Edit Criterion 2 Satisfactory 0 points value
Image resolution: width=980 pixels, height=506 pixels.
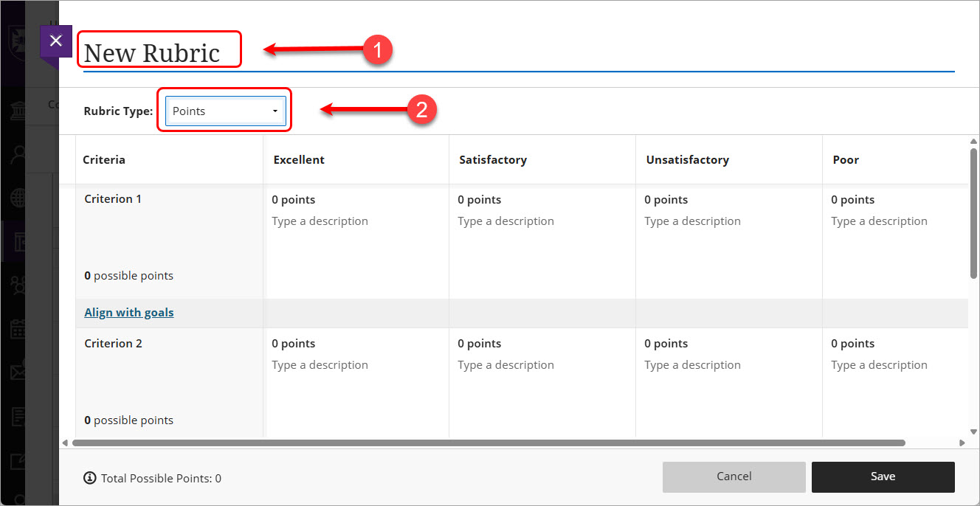479,344
